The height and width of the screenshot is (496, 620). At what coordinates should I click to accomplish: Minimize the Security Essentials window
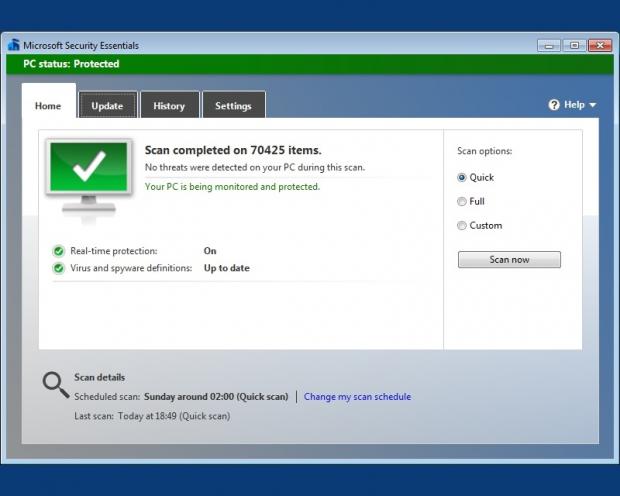pyautogui.click(x=549, y=45)
